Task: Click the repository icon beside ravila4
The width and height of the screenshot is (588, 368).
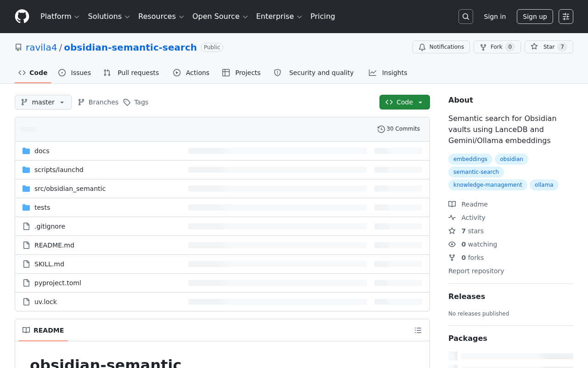Action: click(x=18, y=47)
